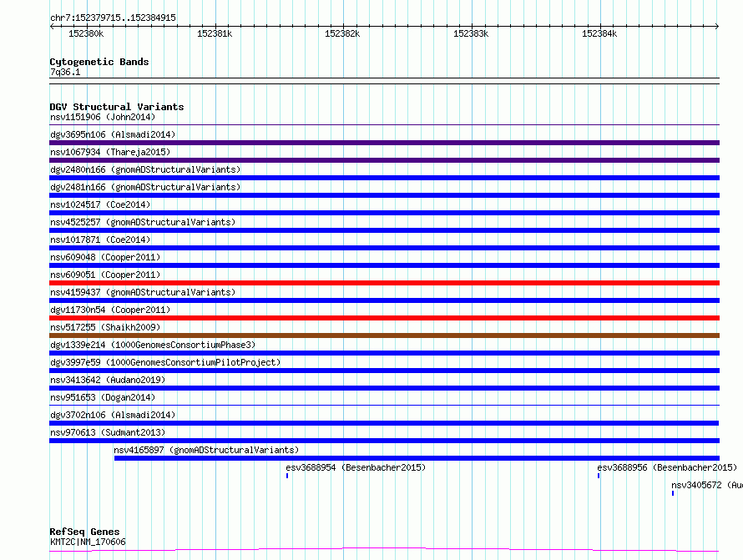
Task: Click the KMT2C|NM_170606 gene label
Action: (x=88, y=542)
